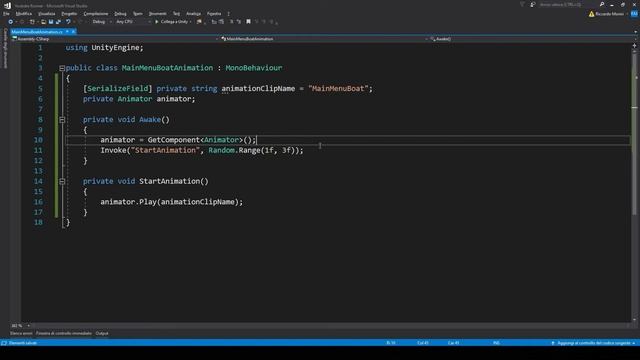Open the Compilazione menu
Screen dimensions: 640x360
tap(96, 14)
